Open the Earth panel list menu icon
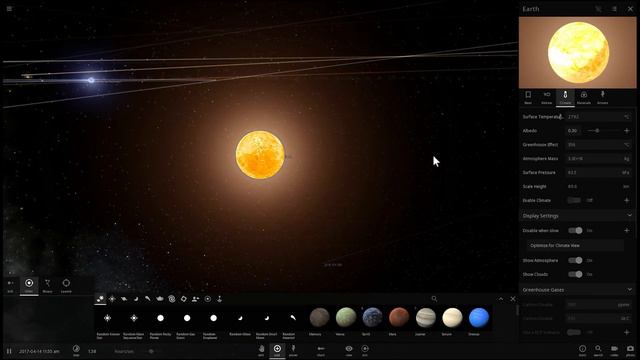 [614, 9]
